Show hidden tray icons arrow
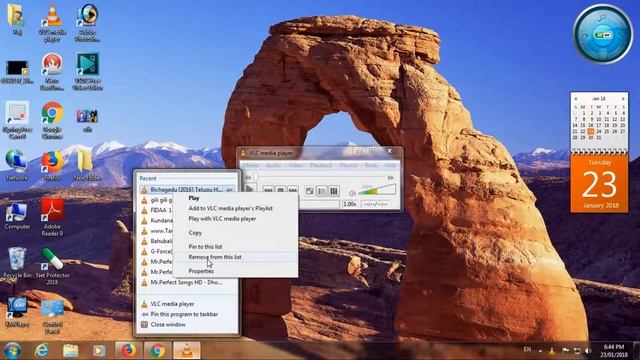Viewport: 640px width, 360px height. point(540,350)
